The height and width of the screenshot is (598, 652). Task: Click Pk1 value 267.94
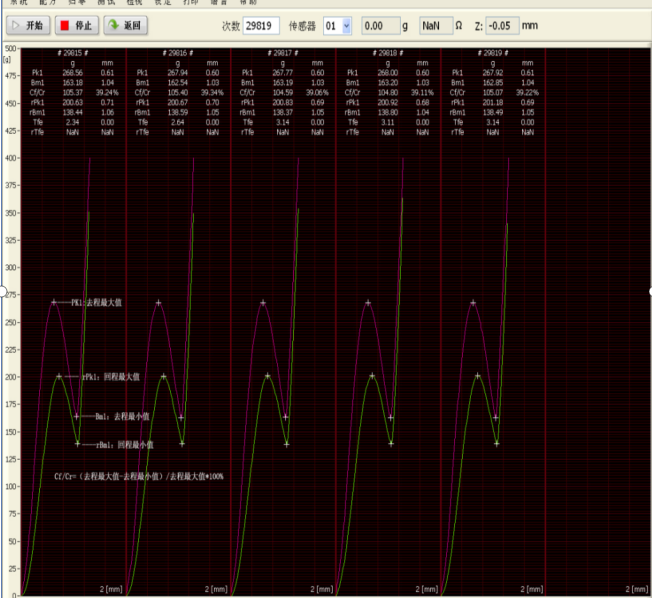[x=178, y=73]
